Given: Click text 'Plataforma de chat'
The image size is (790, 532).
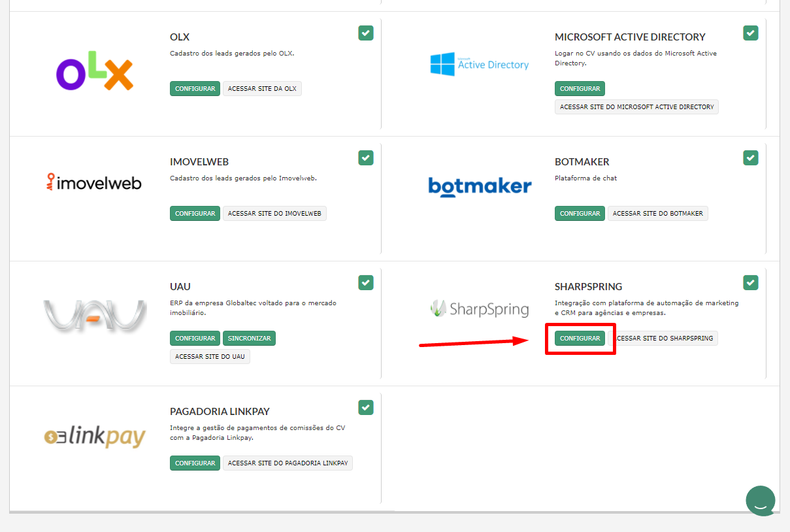Looking at the screenshot, I should 585,178.
